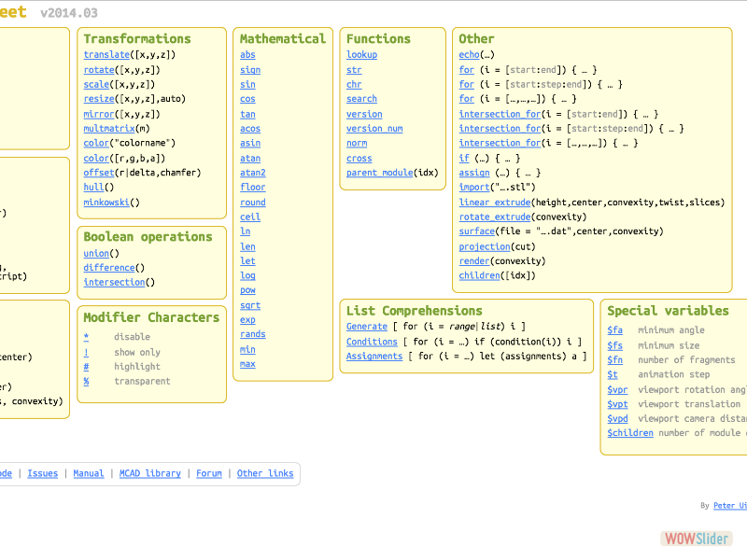The width and height of the screenshot is (747, 560).
Task: Click the if link
Action: point(464,159)
